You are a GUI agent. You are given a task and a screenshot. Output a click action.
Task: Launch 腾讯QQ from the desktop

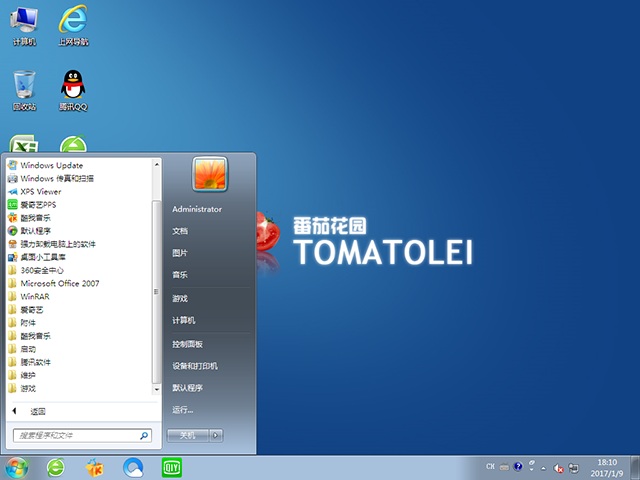tap(72, 88)
